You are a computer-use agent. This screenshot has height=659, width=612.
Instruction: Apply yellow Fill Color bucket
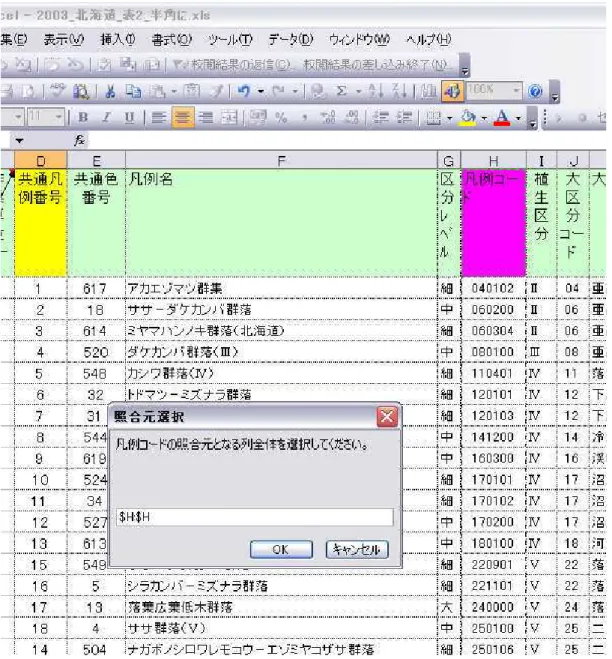point(469,118)
